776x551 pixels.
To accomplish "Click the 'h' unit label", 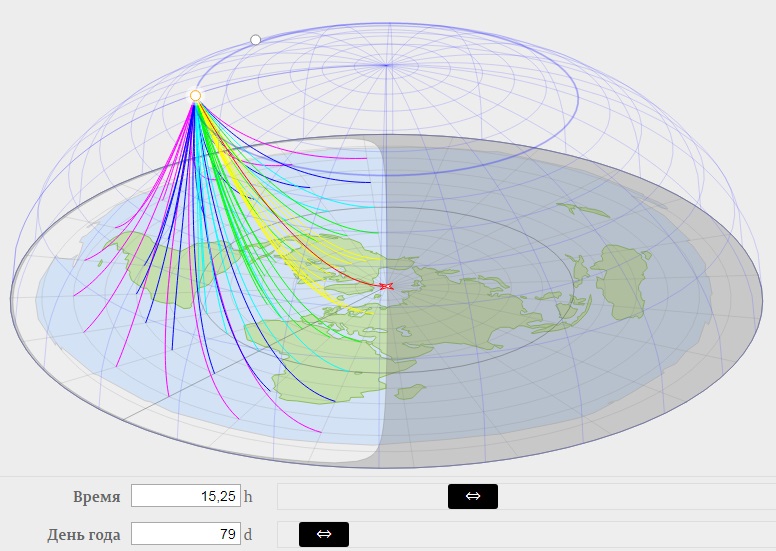I will point(248,496).
